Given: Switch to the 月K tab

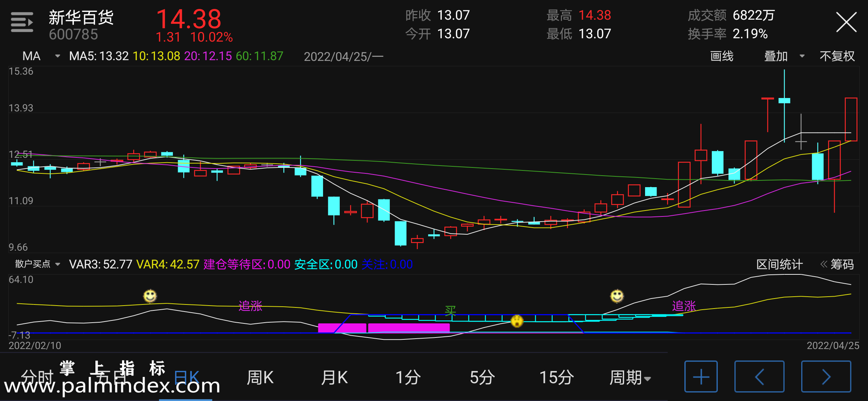Looking at the screenshot, I should pyautogui.click(x=334, y=378).
